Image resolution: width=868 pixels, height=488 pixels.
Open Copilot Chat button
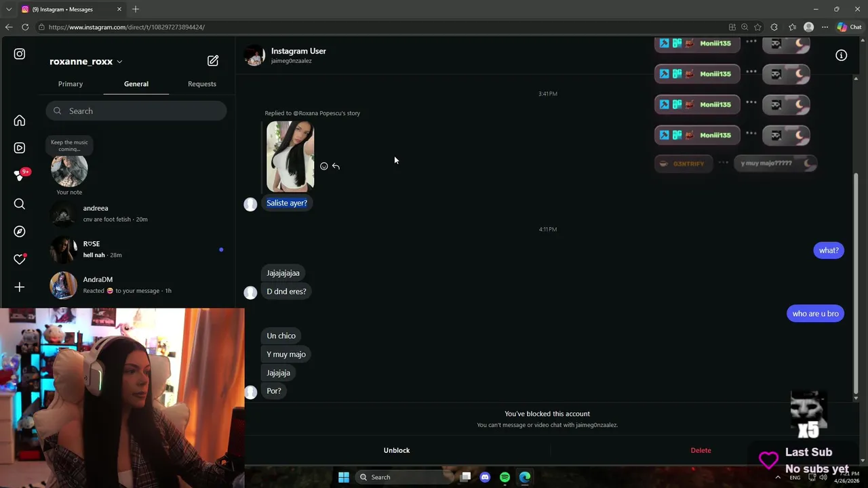pyautogui.click(x=849, y=27)
